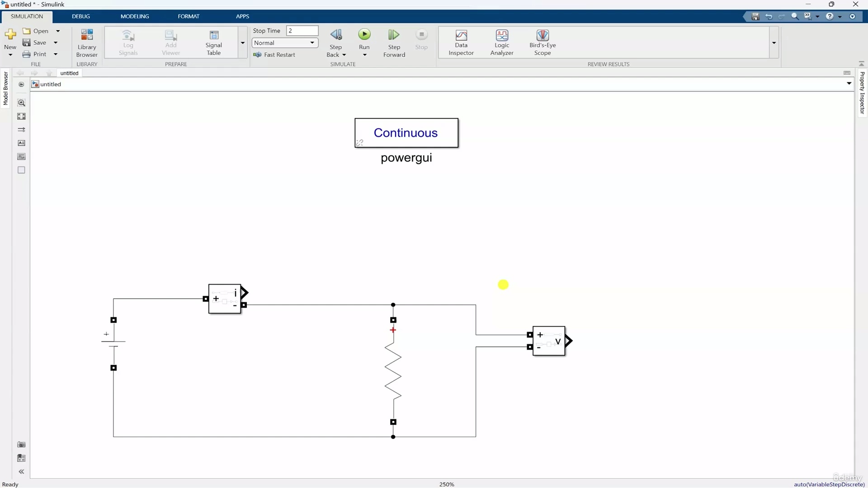Open the Library Browser

click(x=87, y=42)
